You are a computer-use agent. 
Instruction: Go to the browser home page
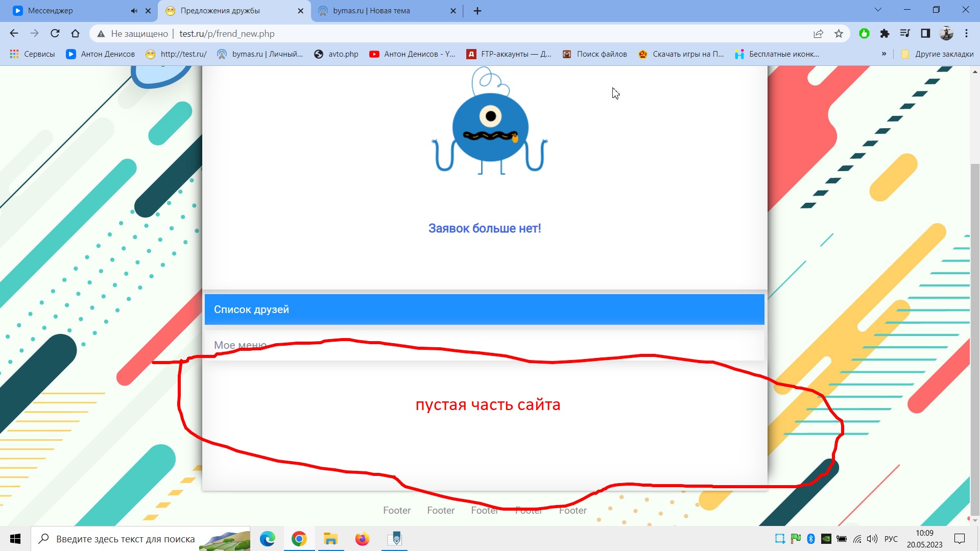pos(76,34)
